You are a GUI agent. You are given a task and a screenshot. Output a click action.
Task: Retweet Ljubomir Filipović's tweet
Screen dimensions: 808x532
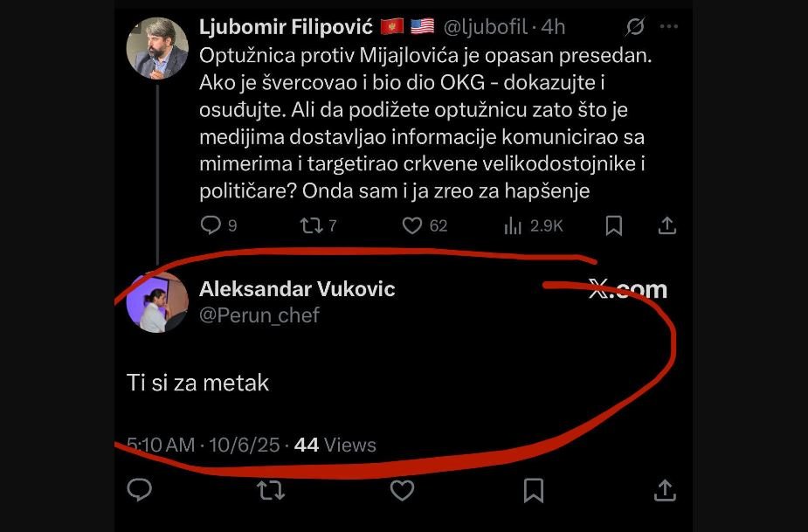point(311,225)
